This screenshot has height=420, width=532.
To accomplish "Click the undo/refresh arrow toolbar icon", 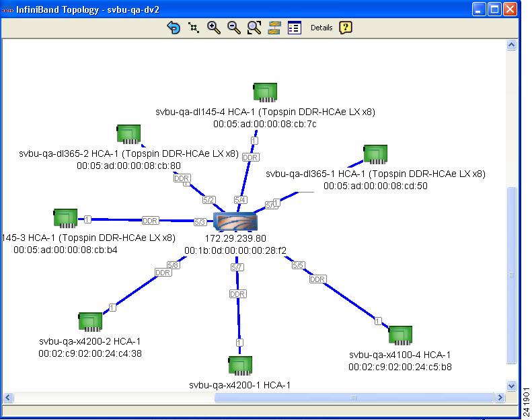I will [x=174, y=28].
